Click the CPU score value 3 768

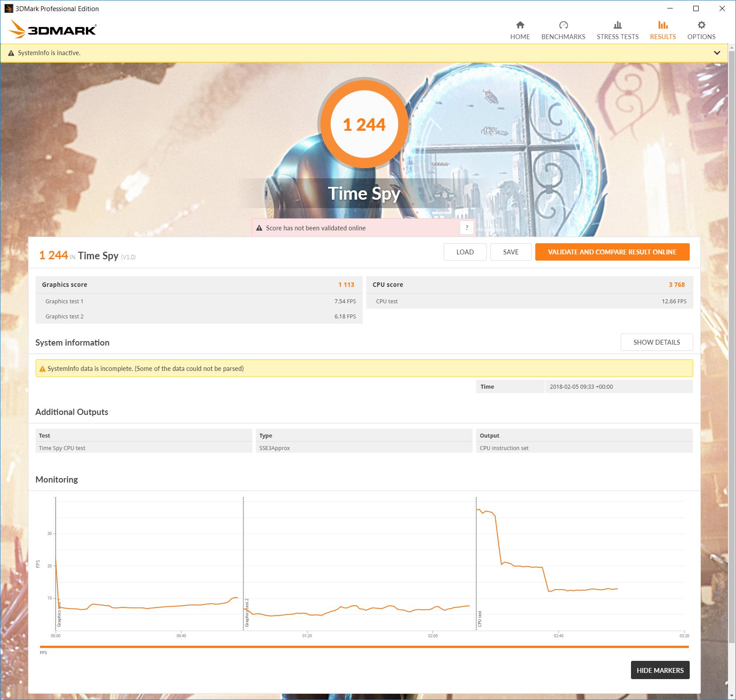tap(677, 285)
